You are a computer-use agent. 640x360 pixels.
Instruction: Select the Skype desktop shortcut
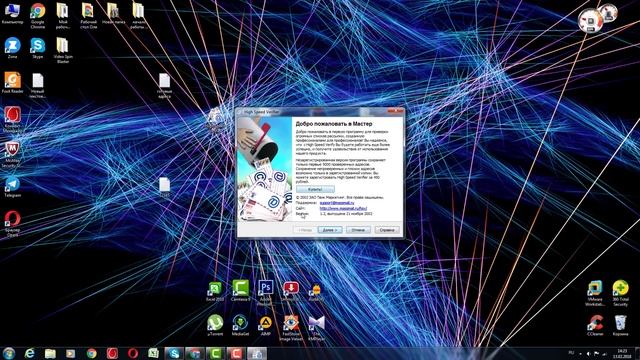coord(38,48)
